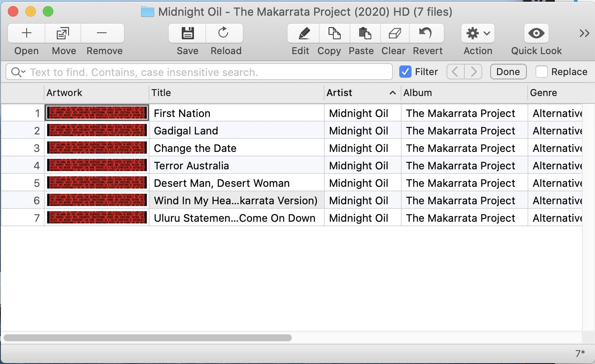The image size is (595, 364).
Task: Click the Move files icon
Action: point(64,33)
